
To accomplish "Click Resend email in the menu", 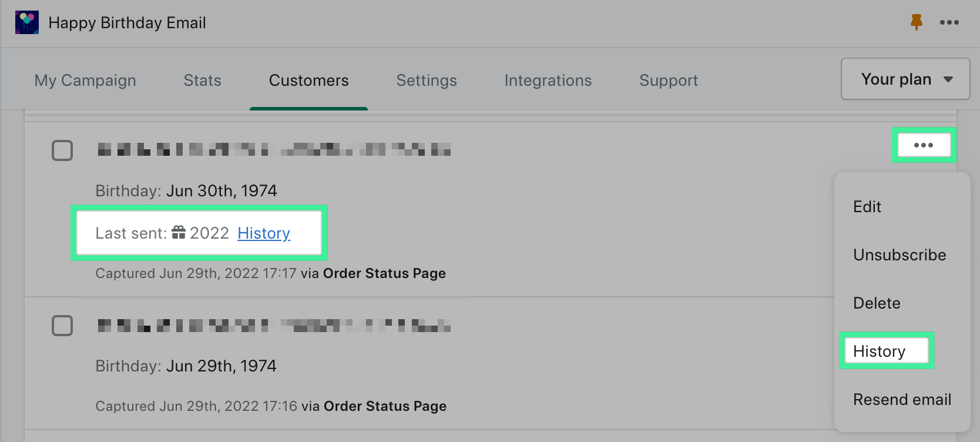I will coord(902,400).
